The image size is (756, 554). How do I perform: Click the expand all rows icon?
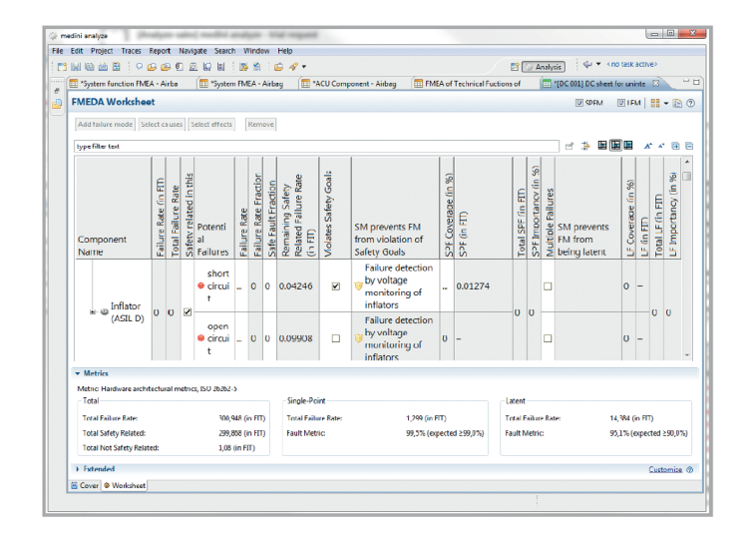[x=675, y=146]
